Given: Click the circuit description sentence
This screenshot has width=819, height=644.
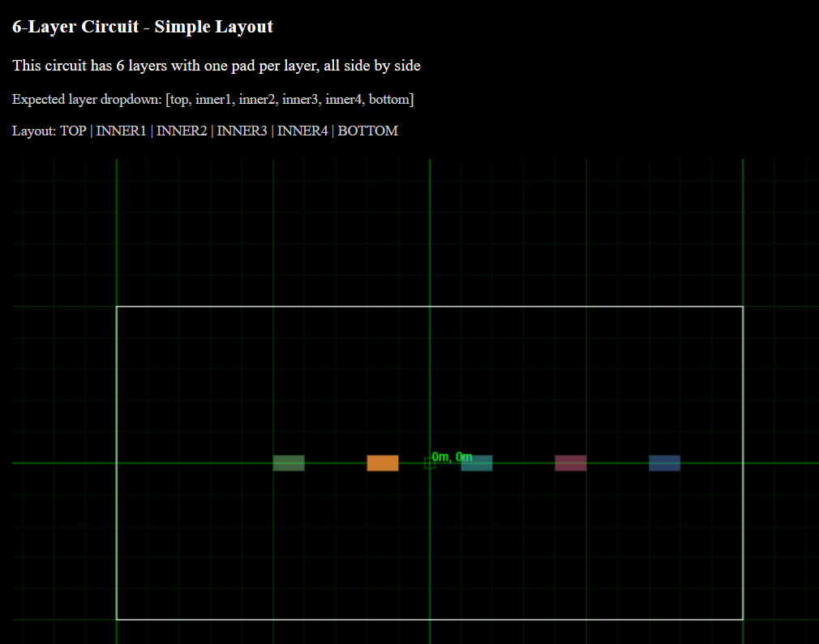Looking at the screenshot, I should click(217, 66).
